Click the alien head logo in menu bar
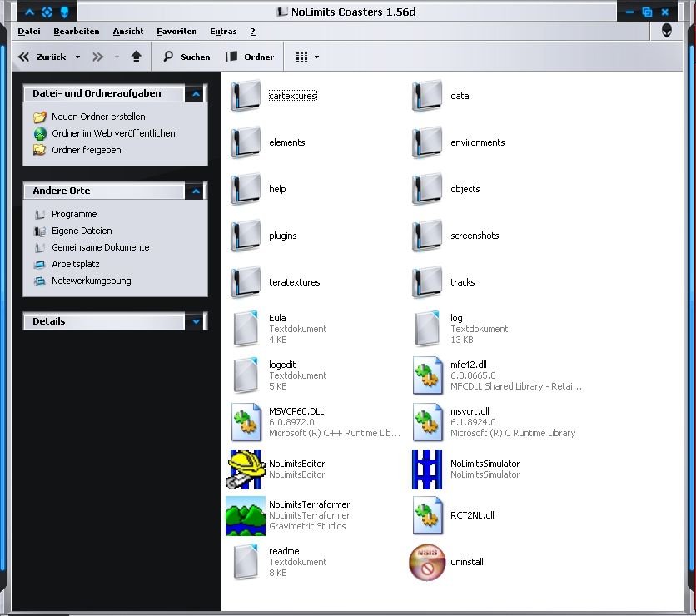The image size is (696, 616). click(x=666, y=31)
